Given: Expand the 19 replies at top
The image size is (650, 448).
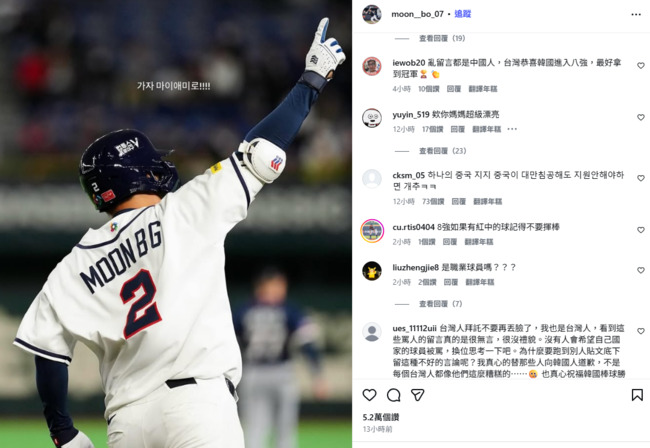Looking at the screenshot, I should [442, 38].
